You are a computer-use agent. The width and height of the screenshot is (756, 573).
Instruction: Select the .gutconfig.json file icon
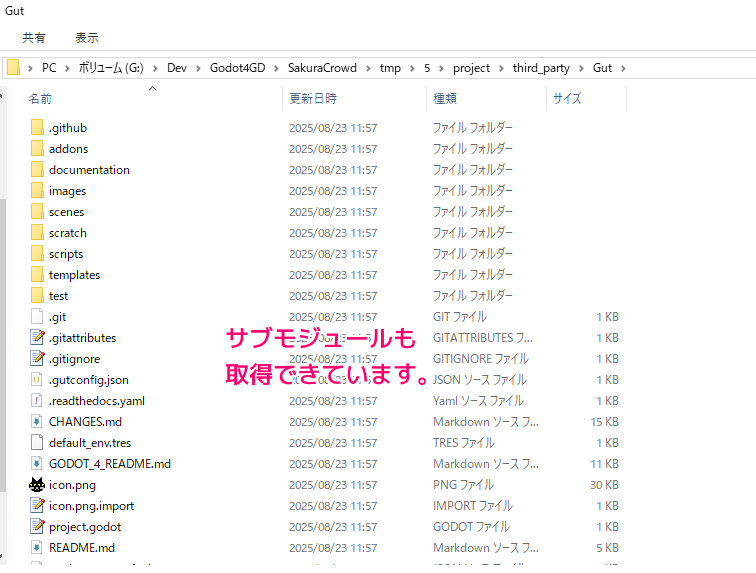[37, 380]
